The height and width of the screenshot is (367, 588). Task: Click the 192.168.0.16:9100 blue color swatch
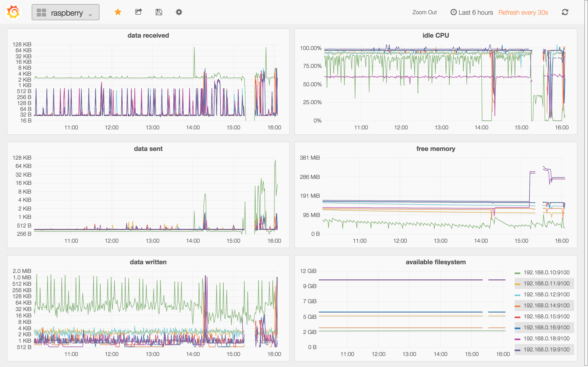(517, 328)
